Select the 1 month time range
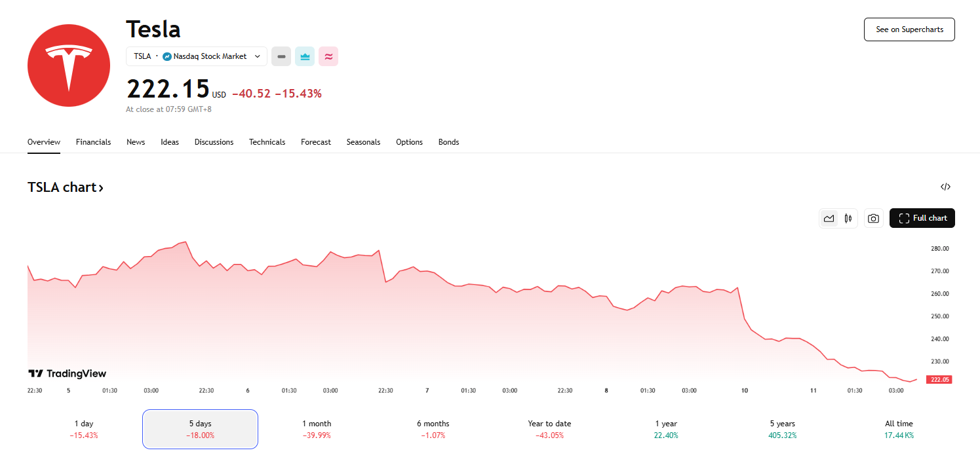Viewport: 980px width, 461px height. click(317, 429)
